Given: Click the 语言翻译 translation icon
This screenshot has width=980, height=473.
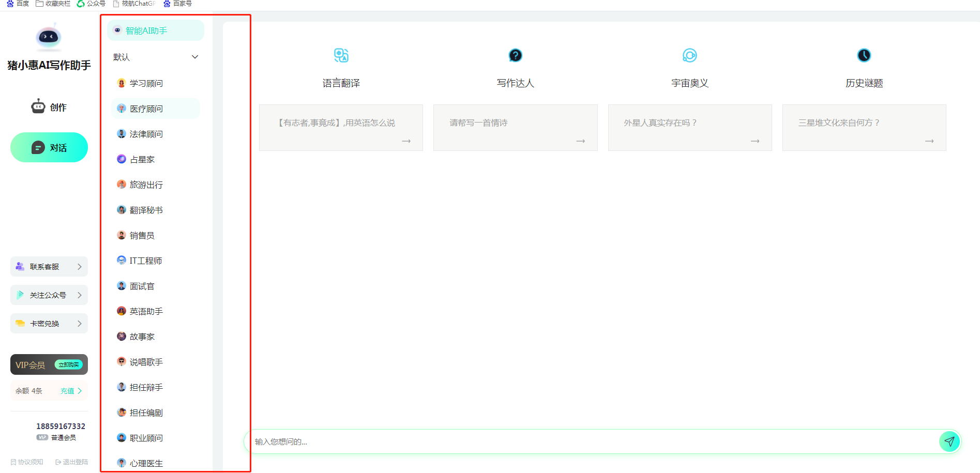Looking at the screenshot, I should click(341, 55).
